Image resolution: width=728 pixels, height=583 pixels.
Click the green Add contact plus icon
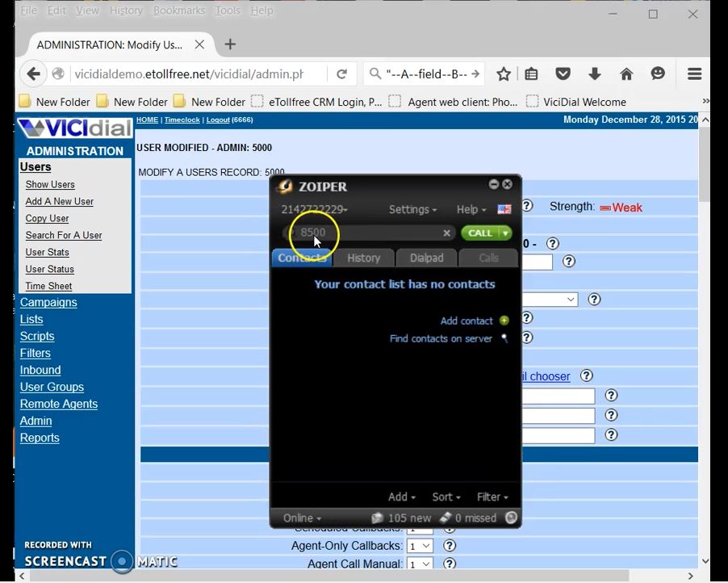(504, 321)
